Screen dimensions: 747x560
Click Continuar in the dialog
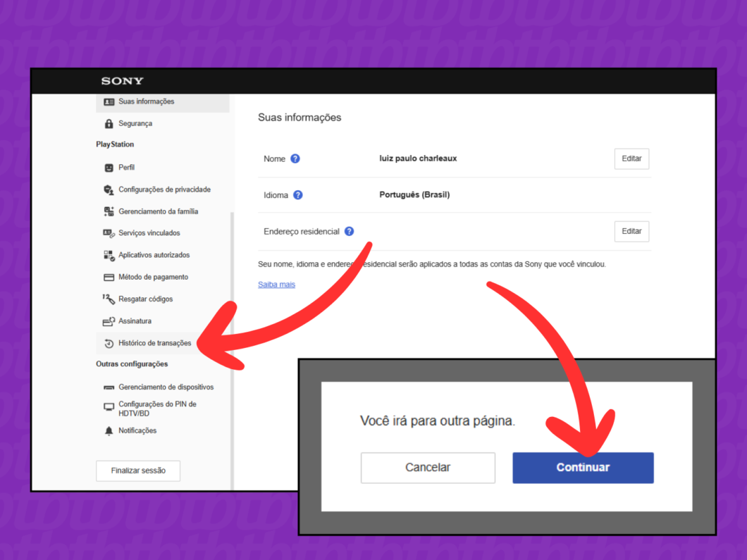coord(583,468)
